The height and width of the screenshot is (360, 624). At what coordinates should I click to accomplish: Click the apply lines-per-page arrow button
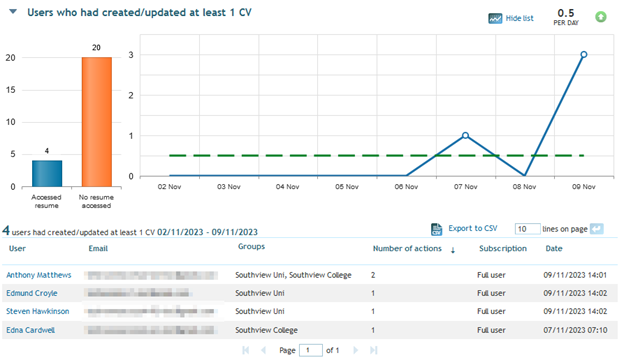click(597, 229)
